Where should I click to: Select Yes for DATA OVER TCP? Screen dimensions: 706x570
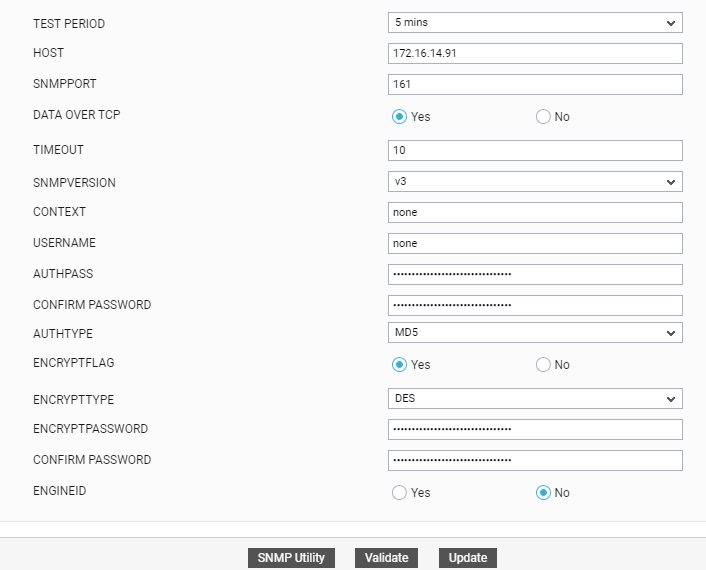point(399,117)
